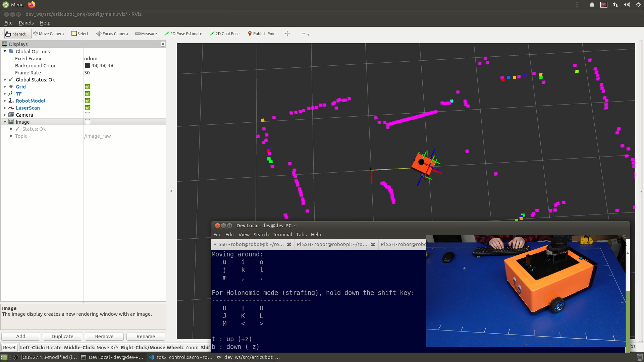
Task: Open the RViz Help menu
Action: [x=45, y=23]
